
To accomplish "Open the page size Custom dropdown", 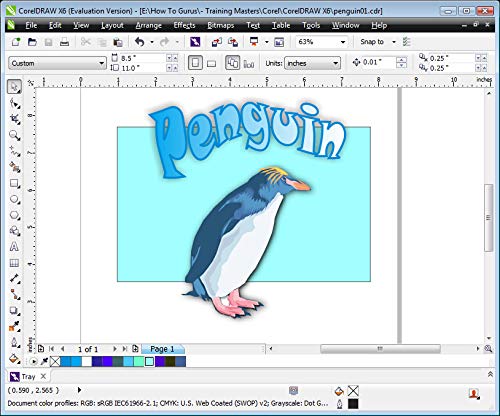I will tap(102, 63).
